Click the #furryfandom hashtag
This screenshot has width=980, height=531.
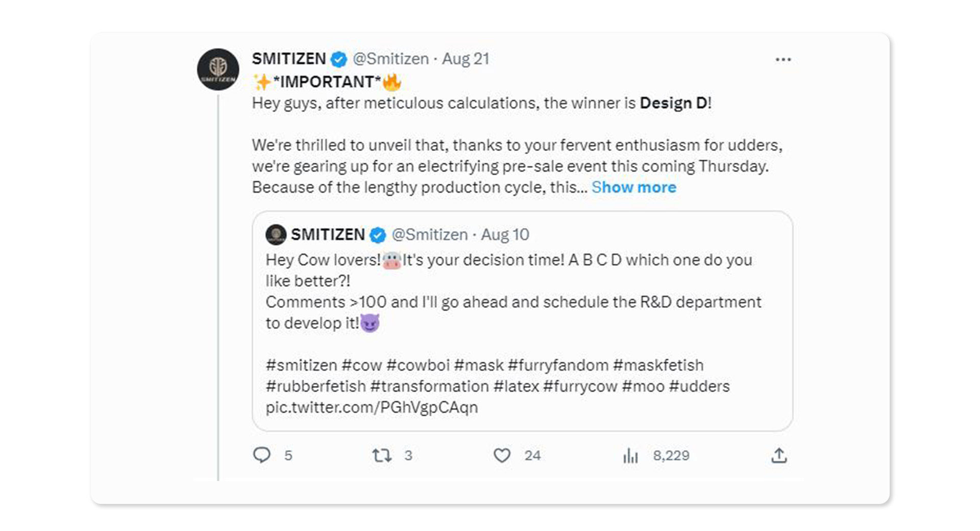(558, 365)
